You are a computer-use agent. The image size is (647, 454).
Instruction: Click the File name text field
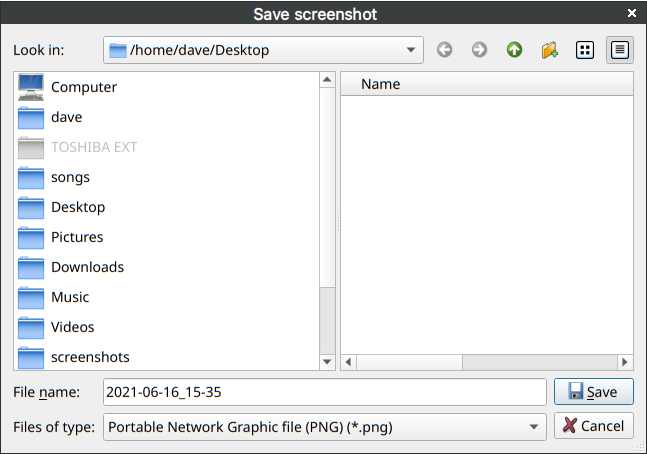325,392
